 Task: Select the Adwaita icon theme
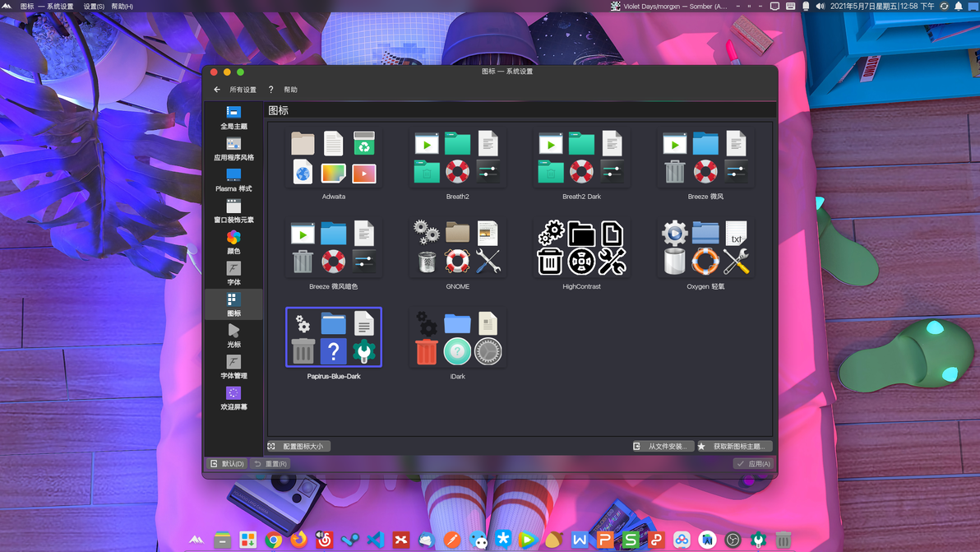pos(333,164)
